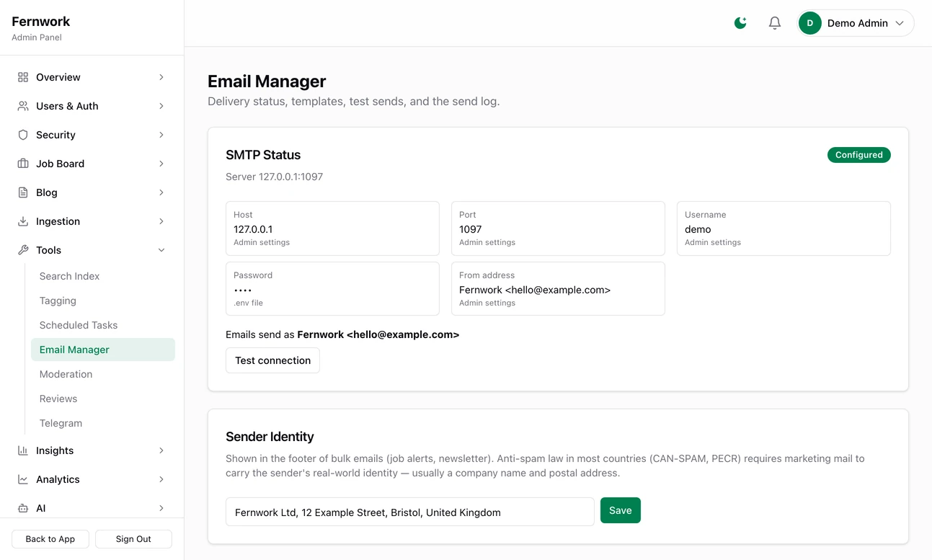Click the AI robot icon
Viewport: 932px width, 560px height.
coord(23,508)
